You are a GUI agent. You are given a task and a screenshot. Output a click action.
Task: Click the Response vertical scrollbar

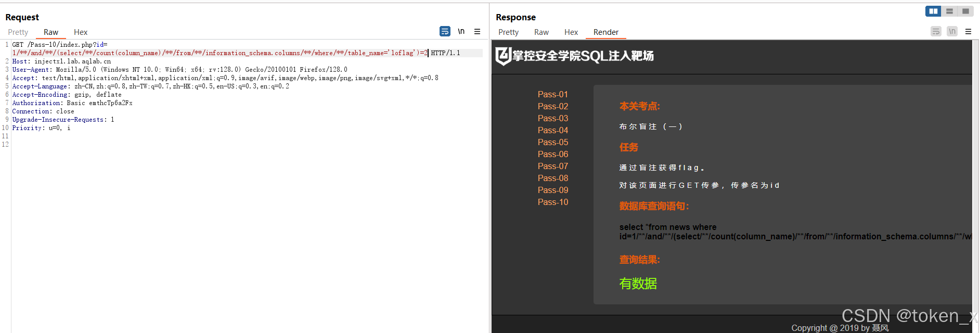tap(976, 186)
